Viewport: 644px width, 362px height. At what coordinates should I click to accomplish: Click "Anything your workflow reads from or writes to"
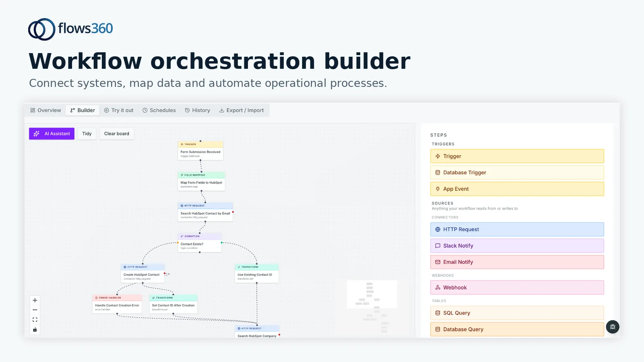click(475, 208)
